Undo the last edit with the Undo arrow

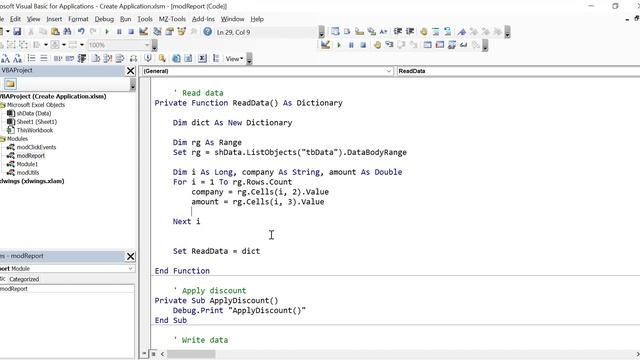[81, 32]
